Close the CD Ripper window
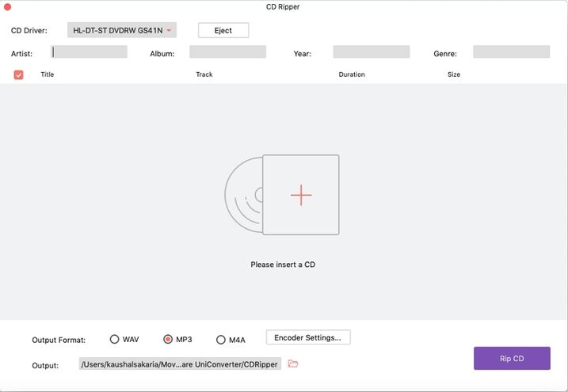Screen dimensions: 568x392 pos(7,7)
